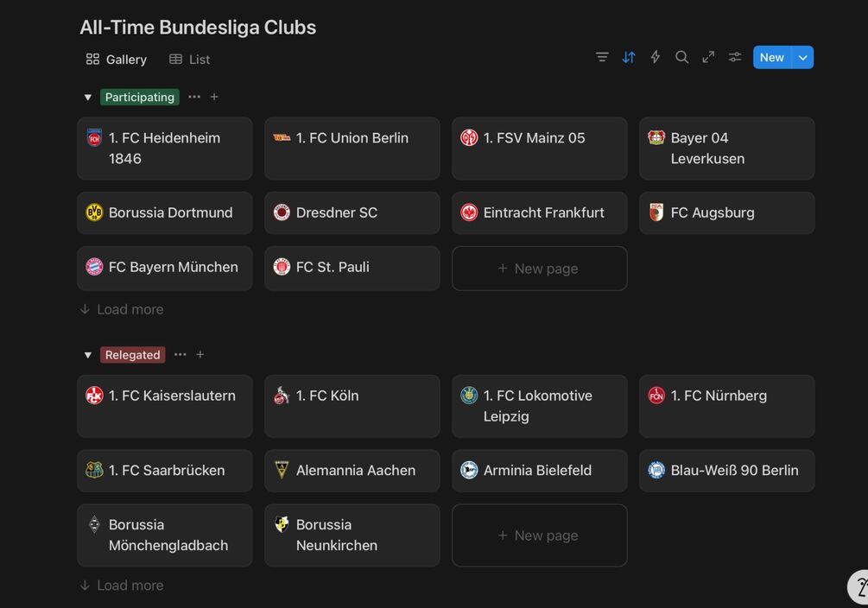Switch to the List view tab
The width and height of the screenshot is (868, 608).
coord(190,60)
